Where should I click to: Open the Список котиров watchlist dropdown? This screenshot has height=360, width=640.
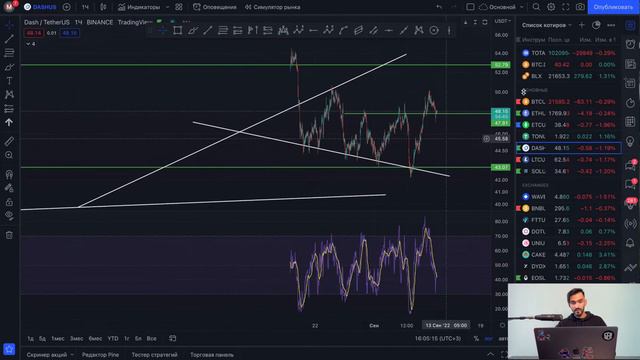tap(547, 25)
